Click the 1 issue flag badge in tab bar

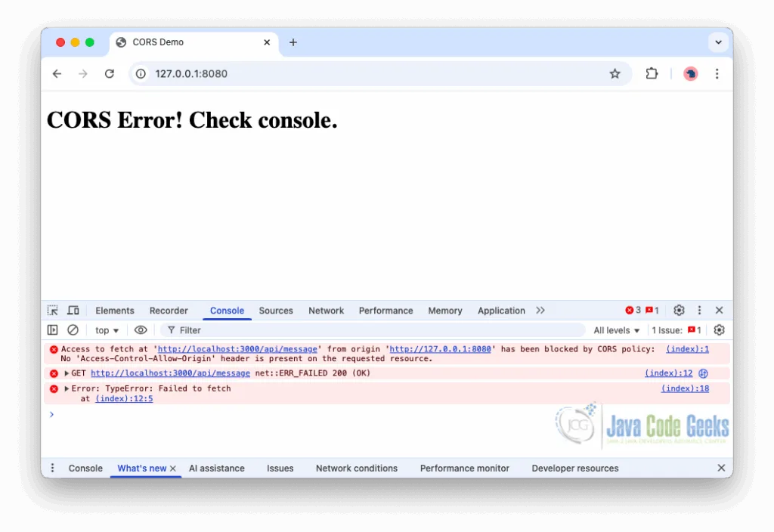click(652, 310)
